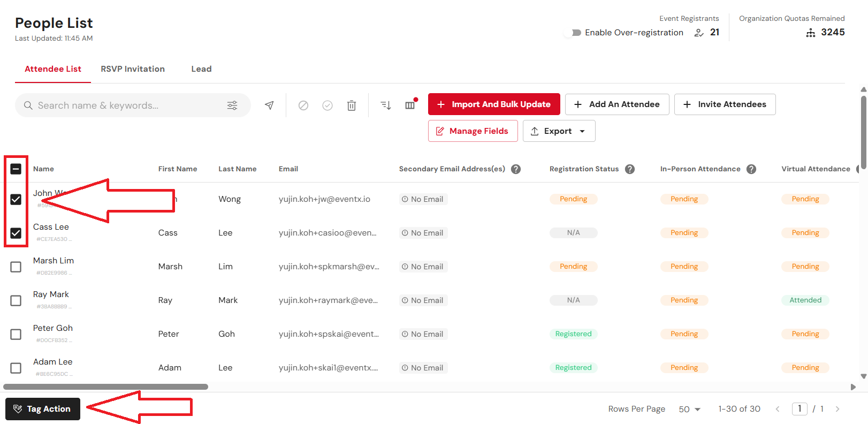Click Import And Bulk Update button
The width and height of the screenshot is (868, 424).
tap(494, 104)
